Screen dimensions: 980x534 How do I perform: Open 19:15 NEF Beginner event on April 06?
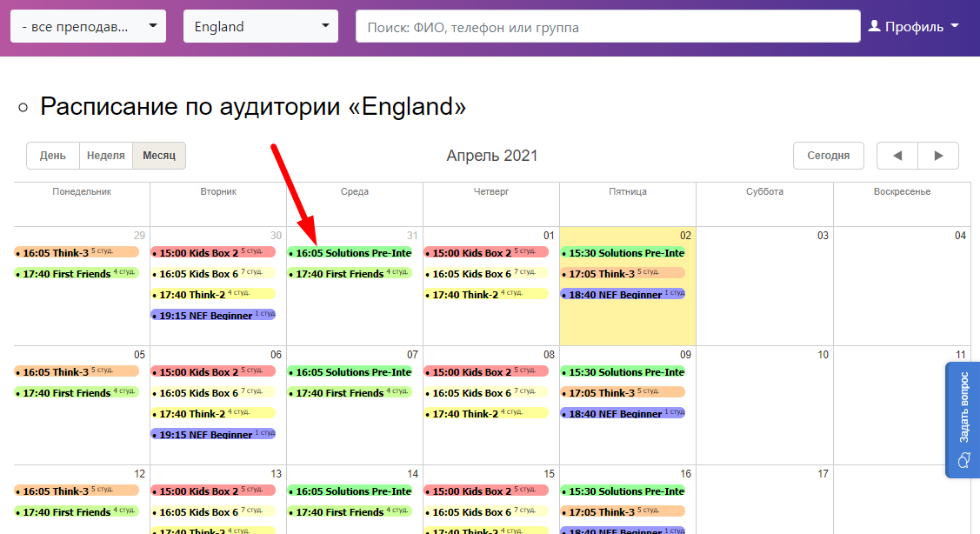213,434
